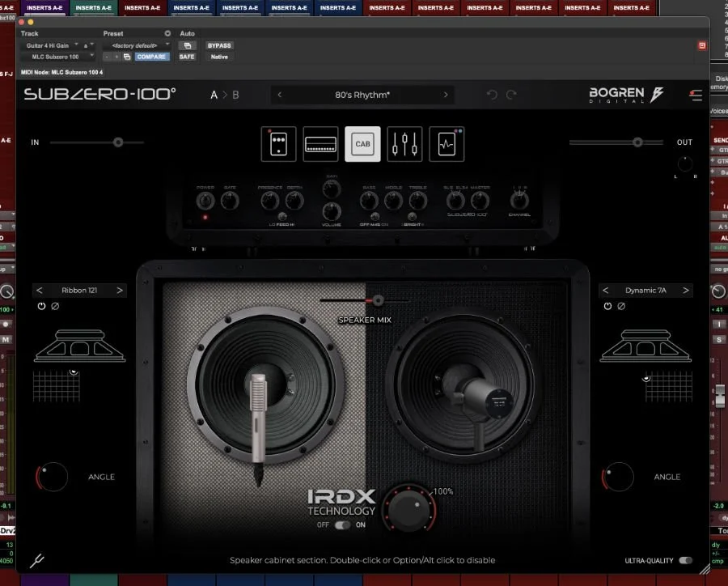Click the undo arrow next to preset name
The image size is (728, 586).
tap(491, 95)
